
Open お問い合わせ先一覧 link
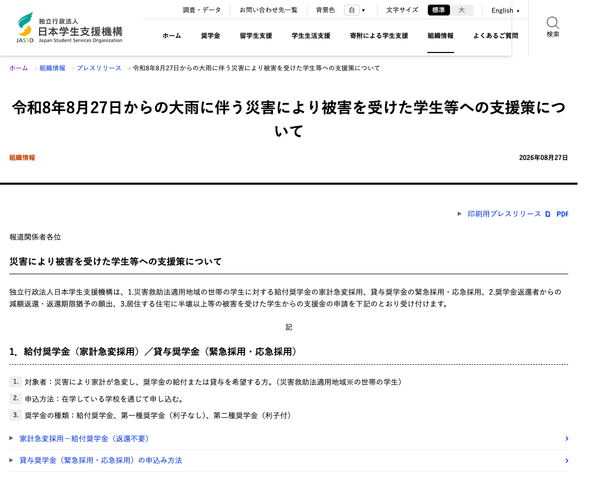point(268,10)
